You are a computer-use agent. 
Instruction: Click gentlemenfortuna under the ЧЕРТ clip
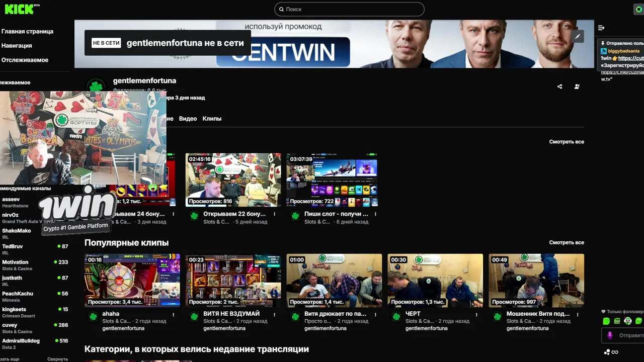[426, 328]
